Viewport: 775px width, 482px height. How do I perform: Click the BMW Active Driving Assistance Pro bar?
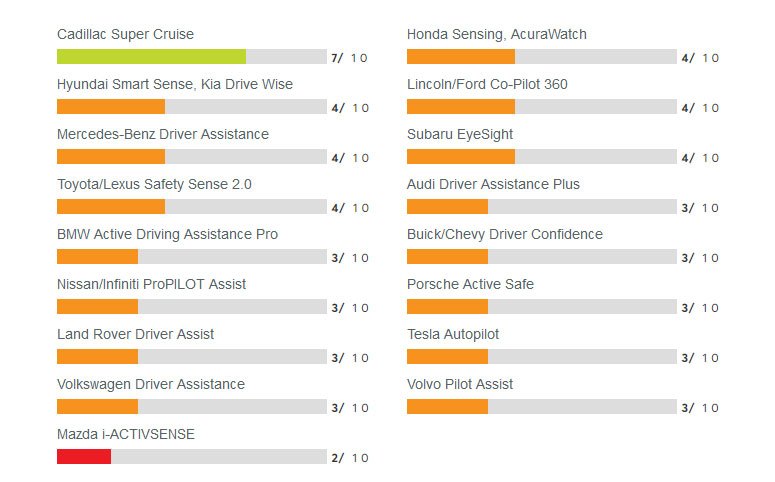point(192,257)
